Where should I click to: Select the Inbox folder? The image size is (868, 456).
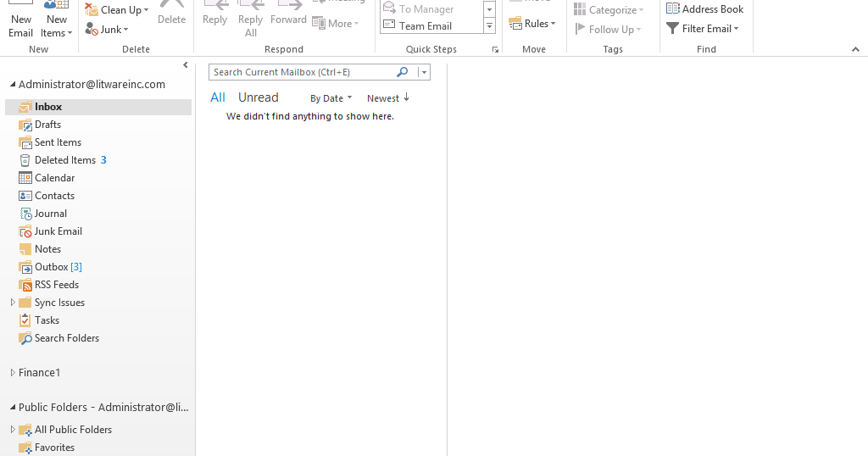point(98,107)
